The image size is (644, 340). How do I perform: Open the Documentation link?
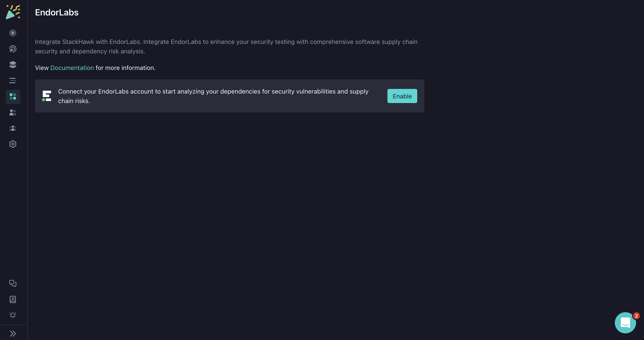click(72, 68)
